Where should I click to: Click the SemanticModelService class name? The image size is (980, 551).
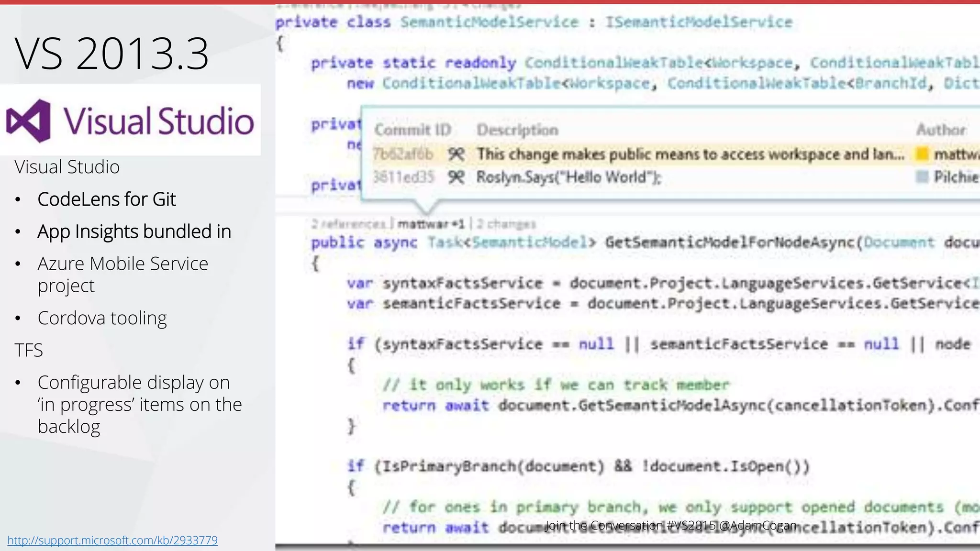pyautogui.click(x=490, y=22)
